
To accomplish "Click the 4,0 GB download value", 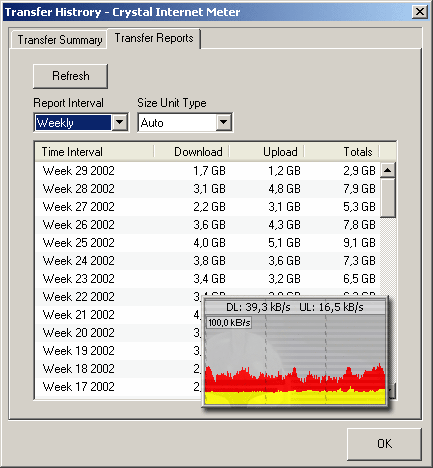I will pos(209,243).
